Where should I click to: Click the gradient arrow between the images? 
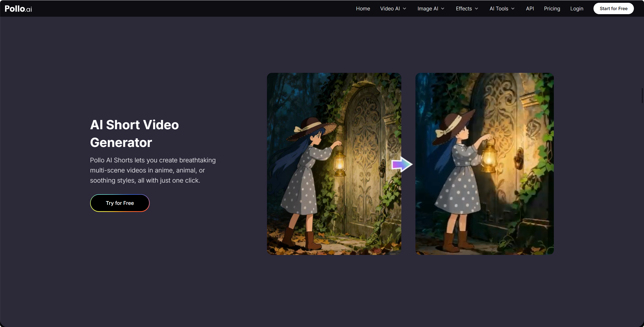point(402,164)
